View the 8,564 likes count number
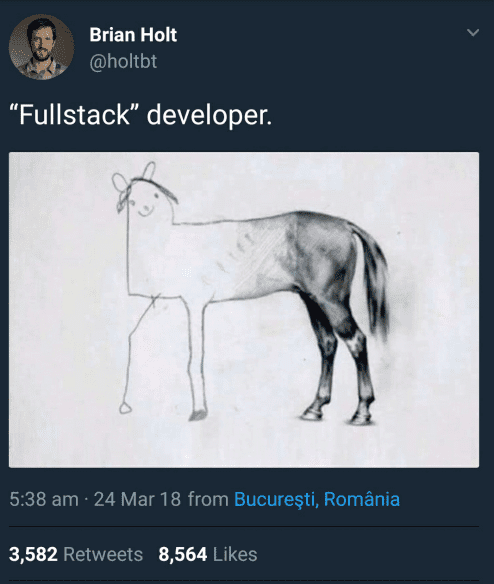Image resolution: width=494 pixels, height=584 pixels. point(183,554)
